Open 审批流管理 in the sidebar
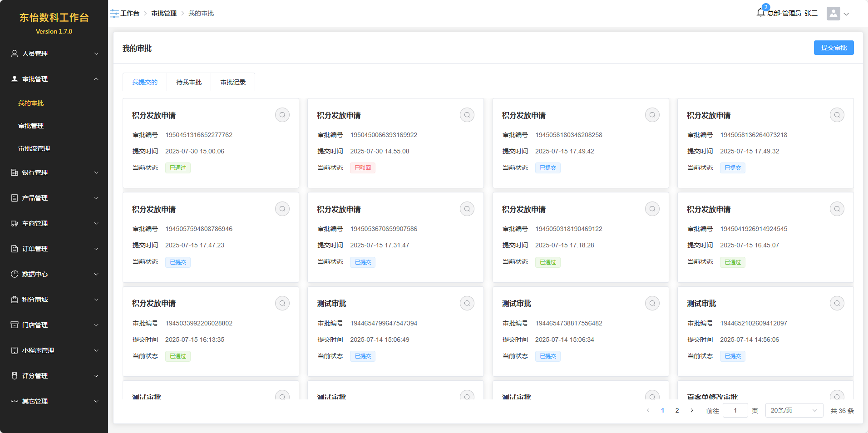This screenshot has height=433, width=868. pyautogui.click(x=34, y=148)
